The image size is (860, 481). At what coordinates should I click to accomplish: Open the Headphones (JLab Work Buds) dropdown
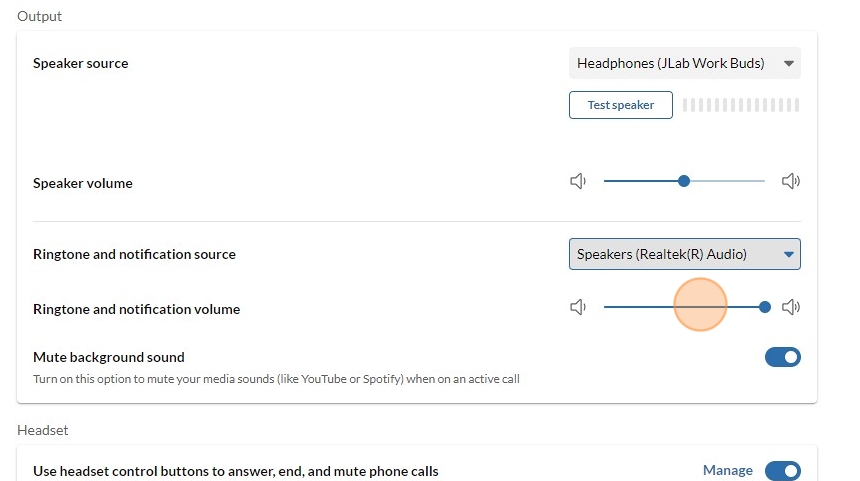coord(684,63)
